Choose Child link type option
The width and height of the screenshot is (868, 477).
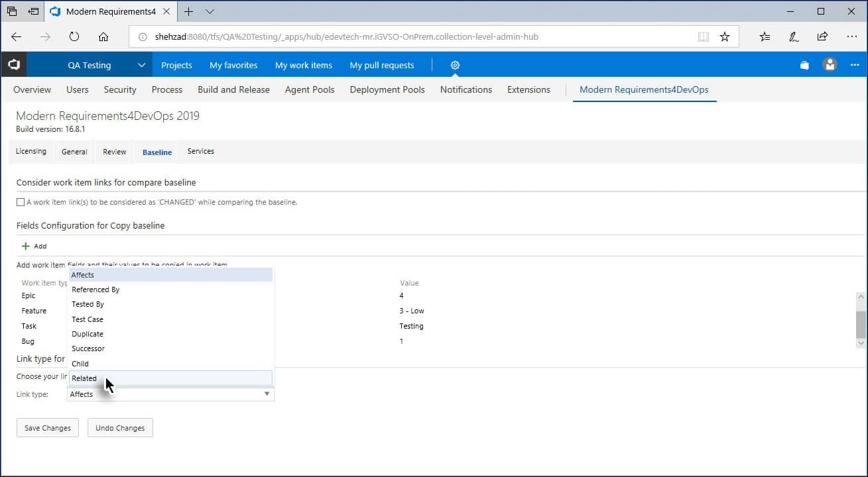170,364
